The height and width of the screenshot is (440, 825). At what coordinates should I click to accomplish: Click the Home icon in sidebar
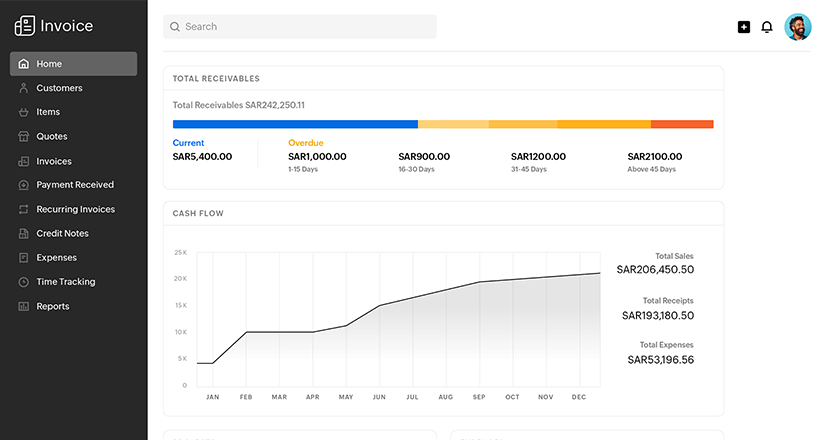pos(24,64)
